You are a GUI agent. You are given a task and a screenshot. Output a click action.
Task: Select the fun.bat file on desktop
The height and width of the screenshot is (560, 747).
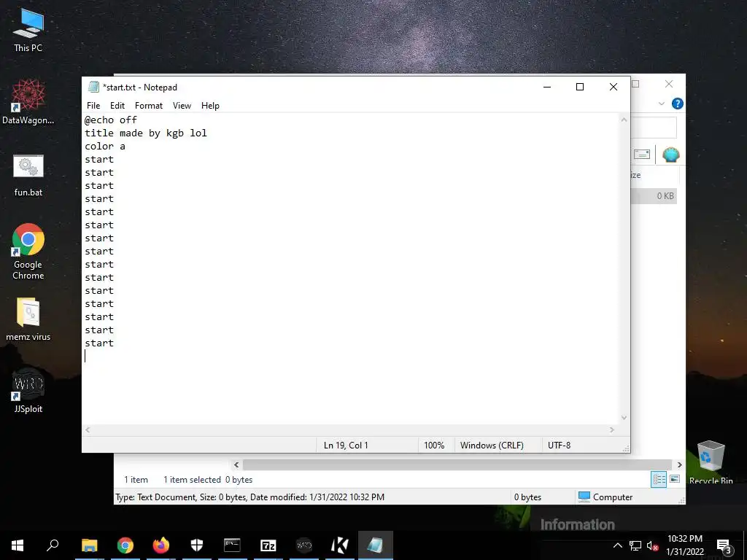(28, 175)
